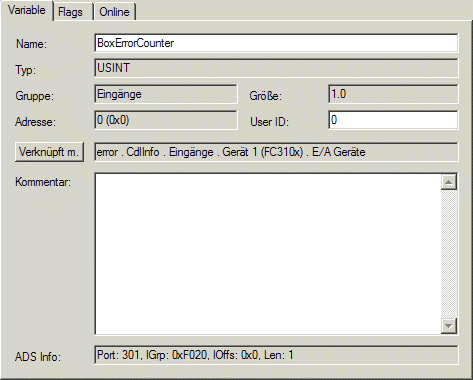Click the Gruppe field showing Eingänge

(x=166, y=94)
